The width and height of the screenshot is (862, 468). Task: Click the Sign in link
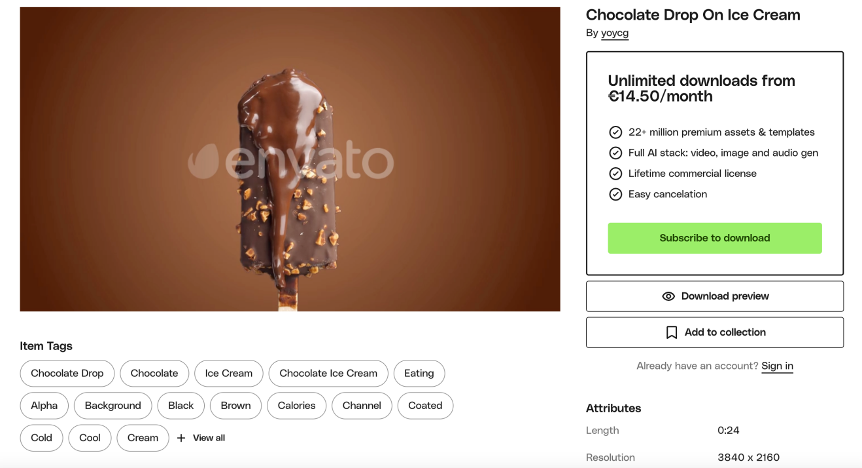[x=777, y=366]
